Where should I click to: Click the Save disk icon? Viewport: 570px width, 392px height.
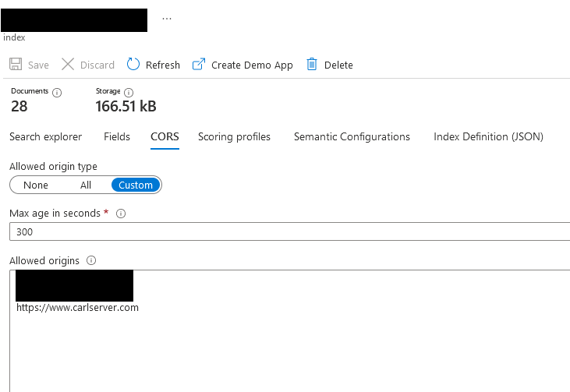tap(16, 65)
